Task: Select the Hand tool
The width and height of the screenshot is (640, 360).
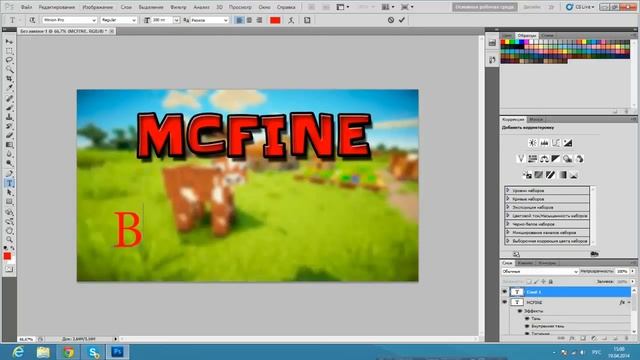Action: [9, 231]
